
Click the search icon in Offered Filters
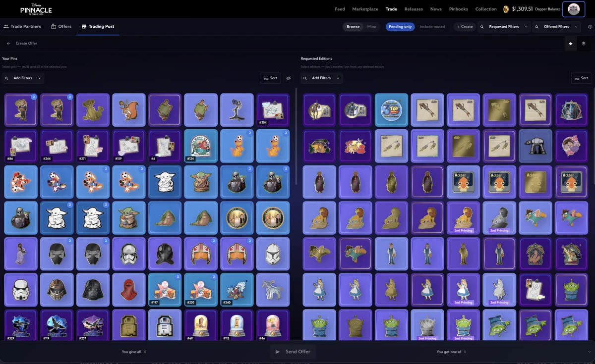pos(537,27)
